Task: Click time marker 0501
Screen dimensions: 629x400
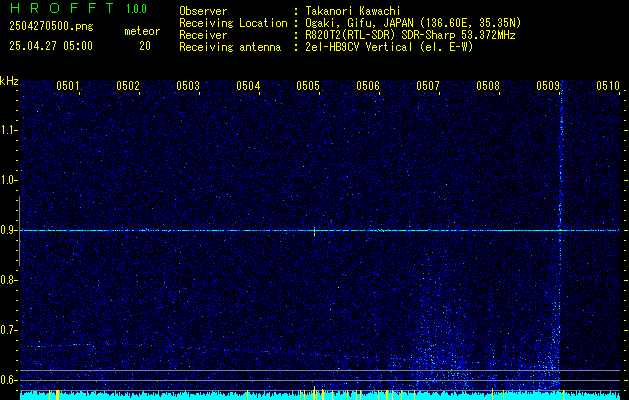Action: [67, 86]
